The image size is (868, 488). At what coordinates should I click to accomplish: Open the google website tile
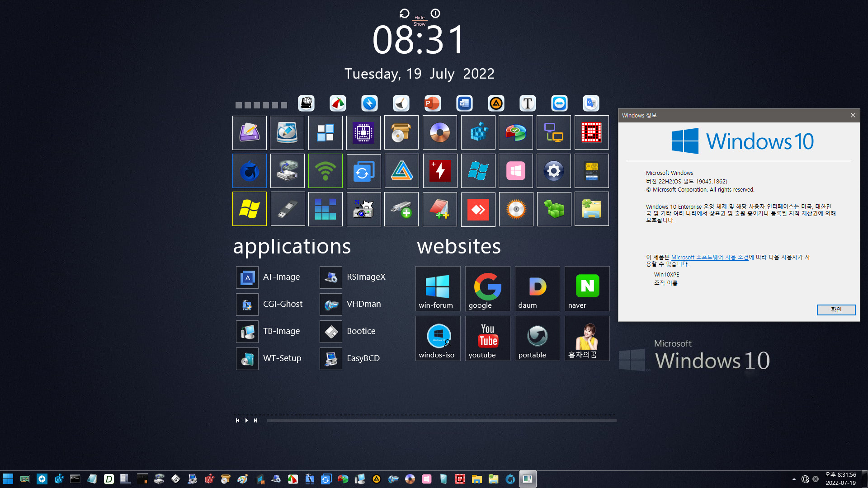point(487,289)
